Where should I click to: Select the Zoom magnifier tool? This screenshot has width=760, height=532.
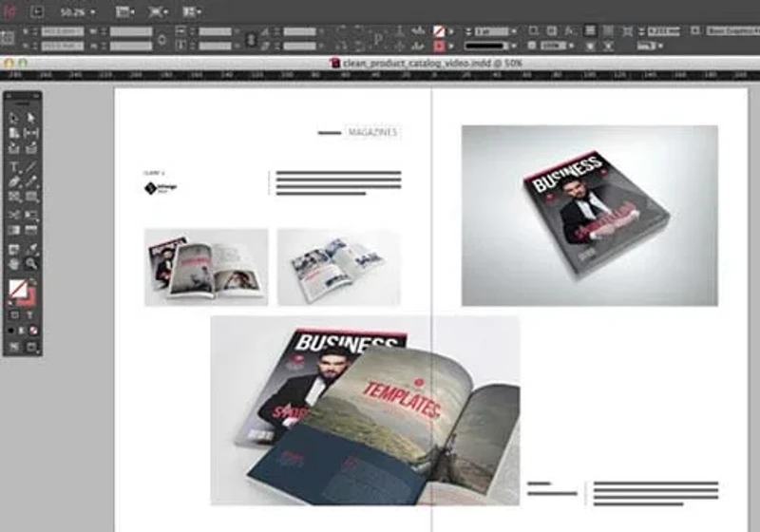(31, 264)
